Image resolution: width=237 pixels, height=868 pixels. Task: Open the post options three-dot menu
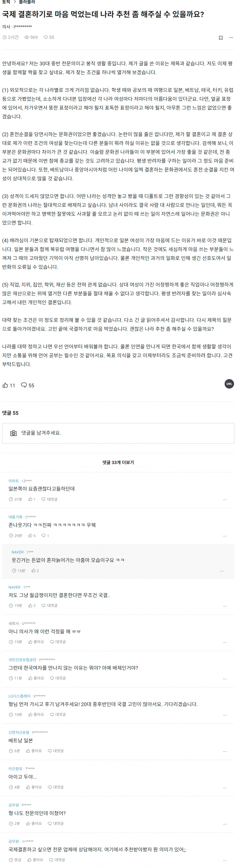coord(231,38)
